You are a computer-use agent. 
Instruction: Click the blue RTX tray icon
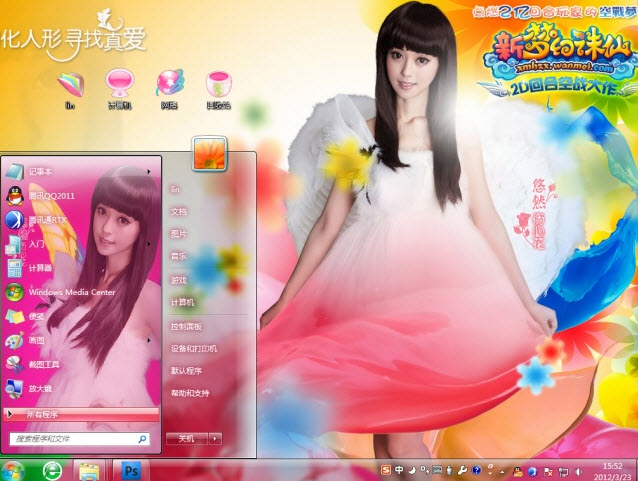tap(533, 471)
